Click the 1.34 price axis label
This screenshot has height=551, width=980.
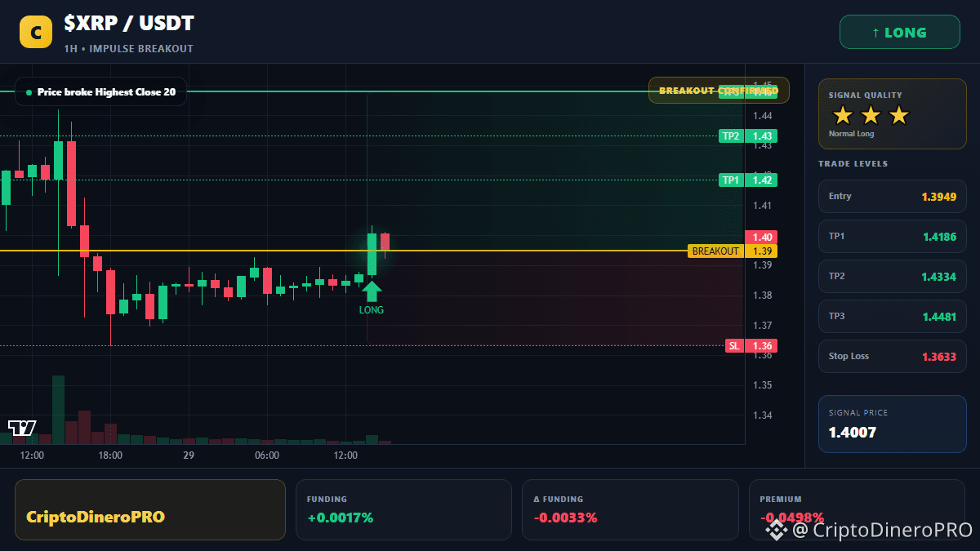(x=763, y=415)
